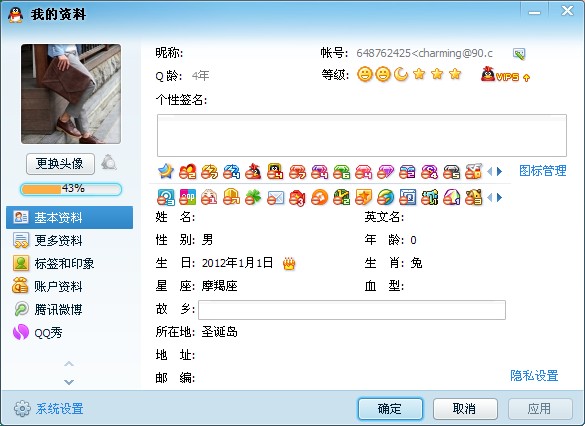Click the 更换头像 button
Viewport: 585px width, 426px height.
(x=60, y=164)
